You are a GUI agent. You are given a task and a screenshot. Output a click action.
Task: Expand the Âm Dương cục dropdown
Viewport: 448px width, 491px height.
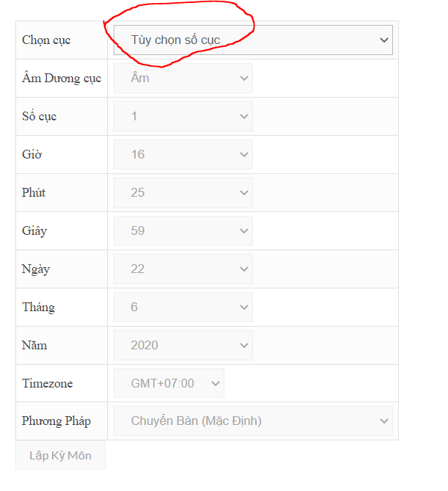183,78
